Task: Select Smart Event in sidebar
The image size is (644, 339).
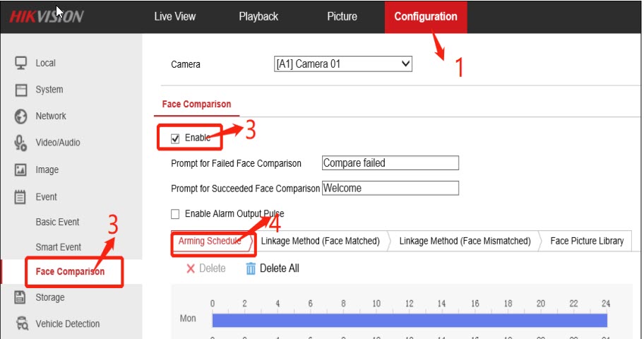Action: [59, 247]
